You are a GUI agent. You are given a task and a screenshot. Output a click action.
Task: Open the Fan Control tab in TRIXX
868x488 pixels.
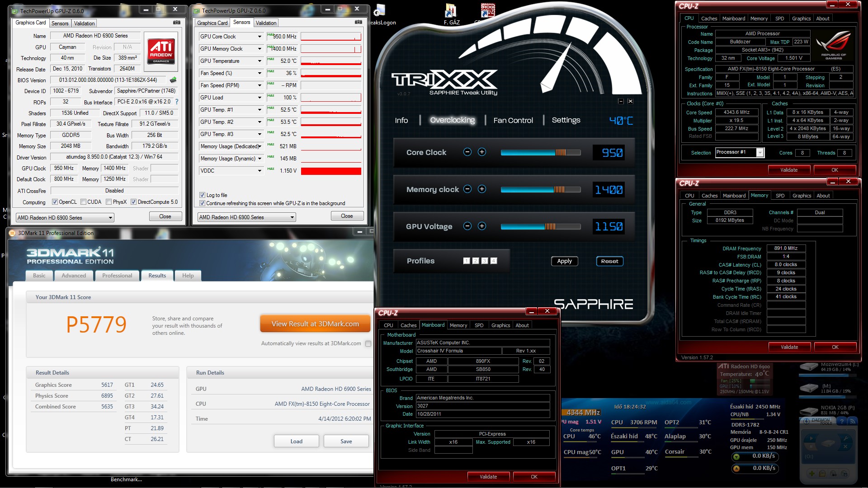513,120
